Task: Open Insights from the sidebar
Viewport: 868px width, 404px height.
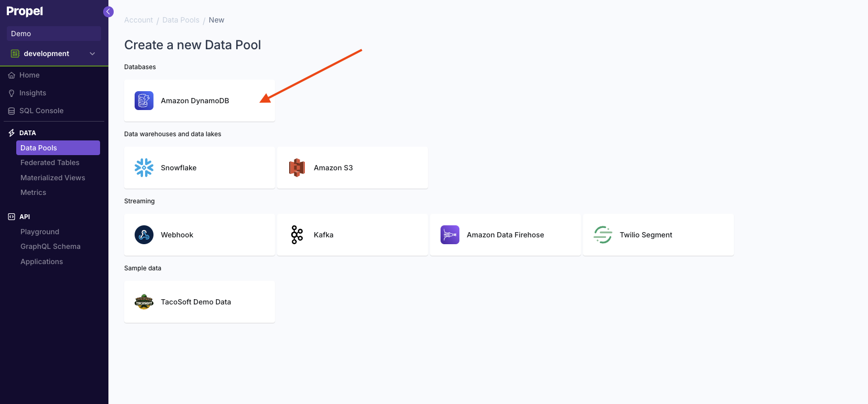Action: pyautogui.click(x=32, y=93)
